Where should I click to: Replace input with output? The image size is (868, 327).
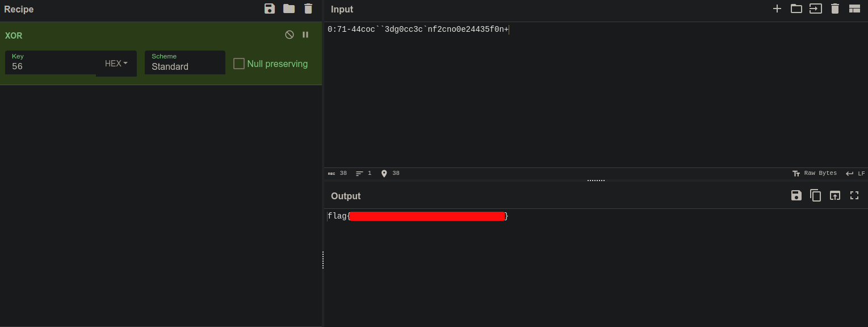(x=835, y=195)
